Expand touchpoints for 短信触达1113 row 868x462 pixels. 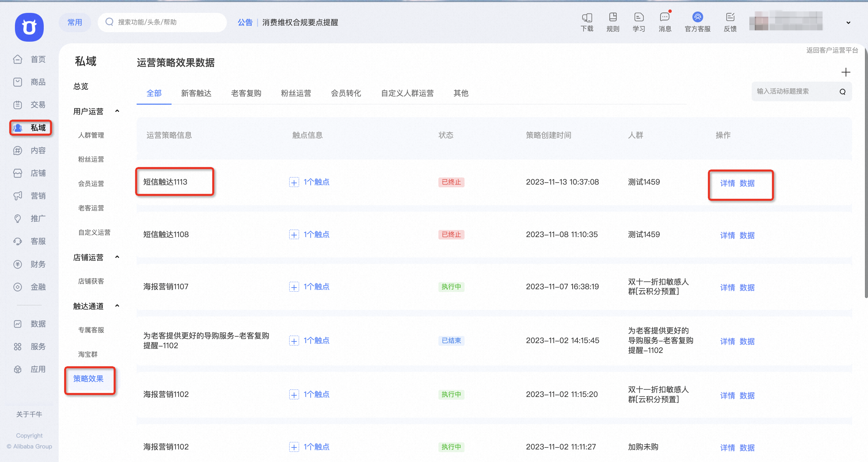tap(294, 182)
